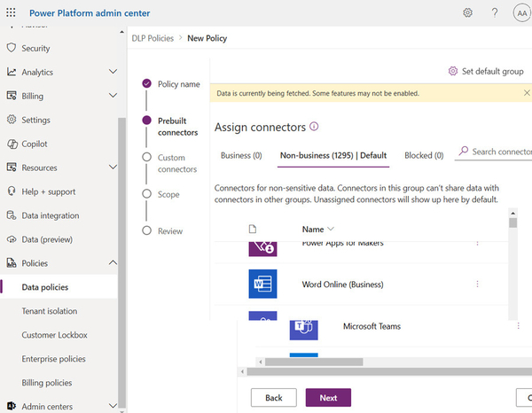Screen dimensions: 532x413
Task: Click the Back button
Action: [x=273, y=397]
